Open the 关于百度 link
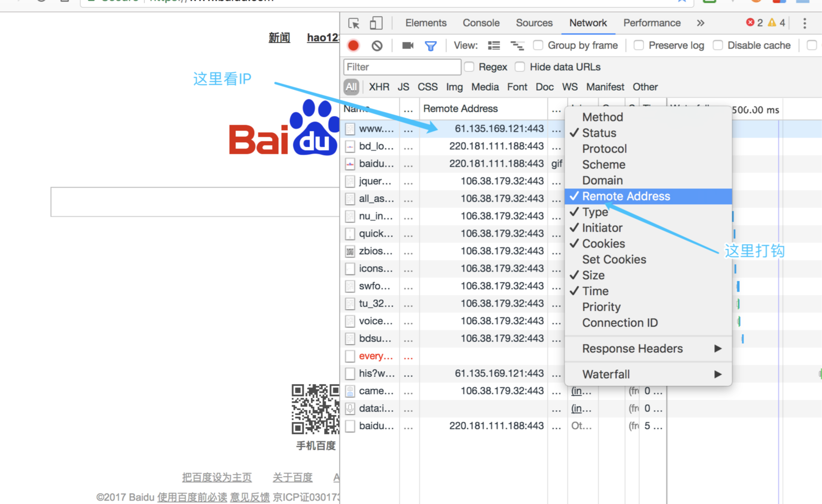 click(x=292, y=477)
